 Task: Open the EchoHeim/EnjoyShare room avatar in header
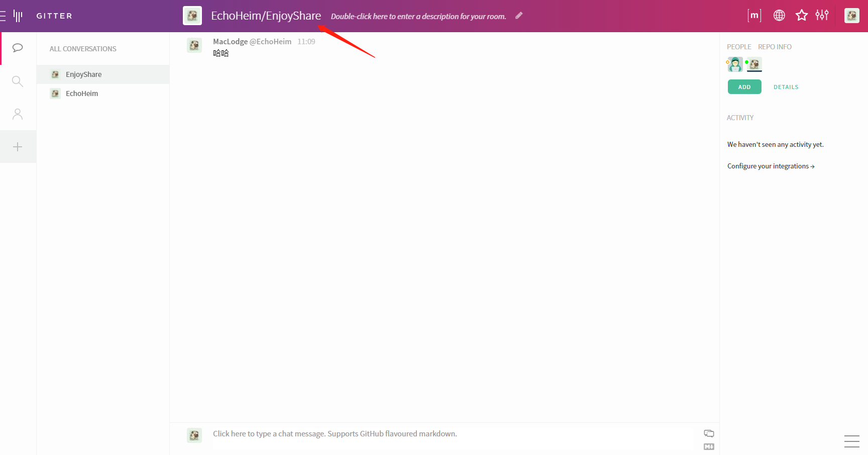[192, 16]
